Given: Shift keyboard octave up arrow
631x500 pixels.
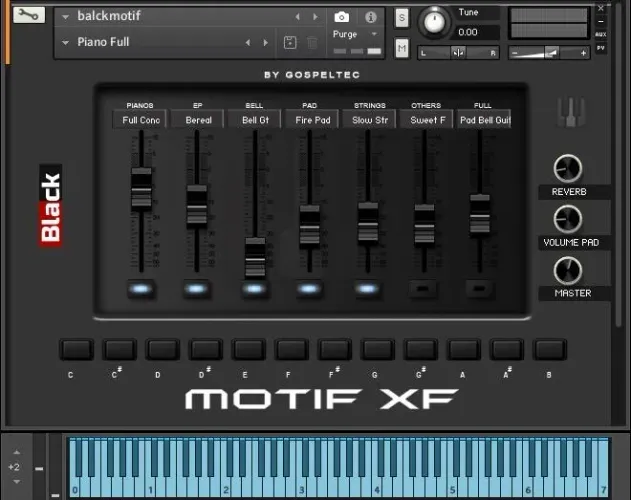Looking at the screenshot, I should pyautogui.click(x=16, y=452).
